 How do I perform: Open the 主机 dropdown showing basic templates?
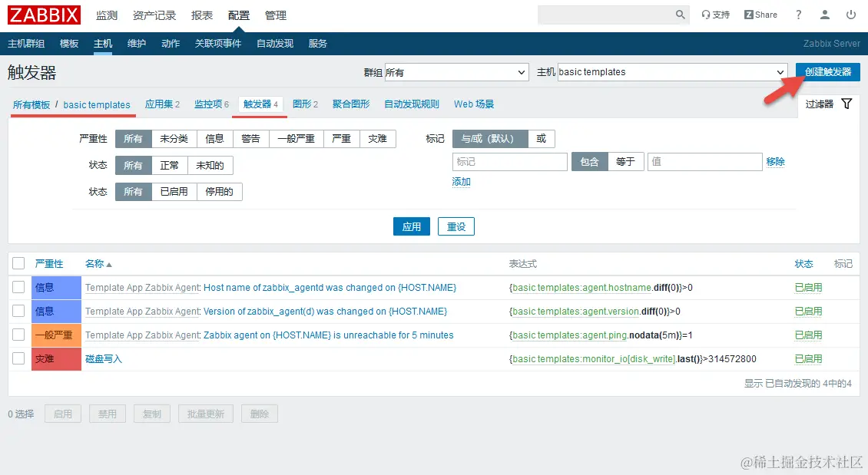672,71
